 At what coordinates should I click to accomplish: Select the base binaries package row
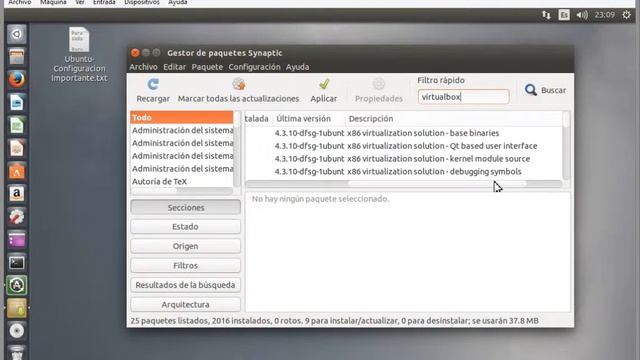click(403, 133)
